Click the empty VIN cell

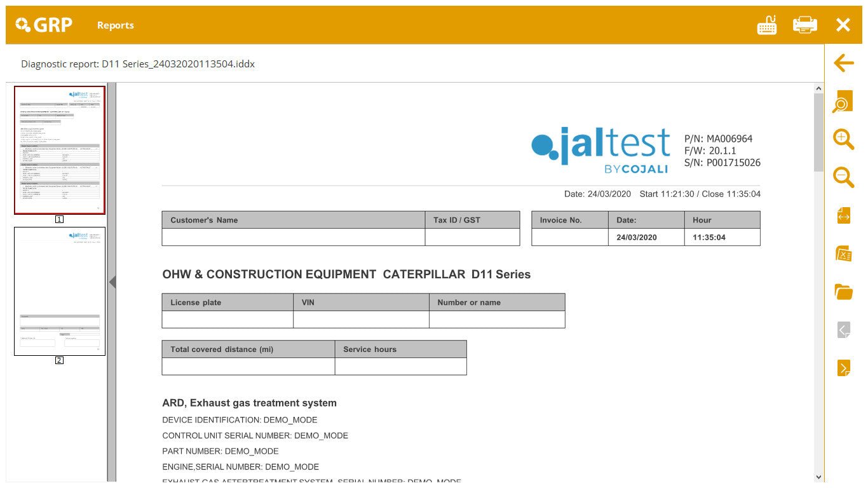coord(360,320)
